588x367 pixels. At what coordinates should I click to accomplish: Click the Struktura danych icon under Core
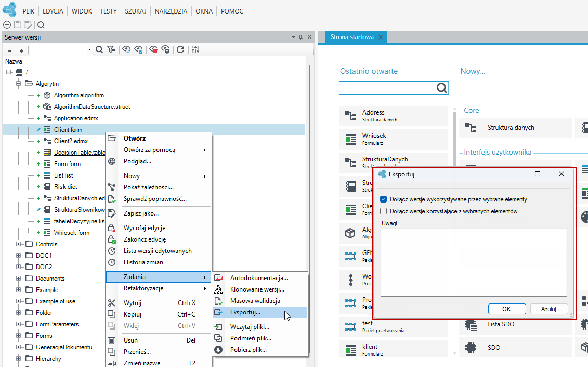[x=471, y=128]
